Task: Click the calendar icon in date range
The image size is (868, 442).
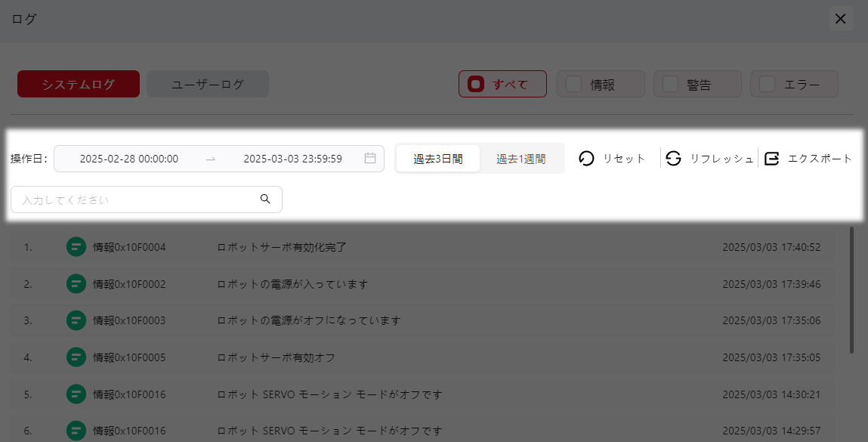Action: (x=370, y=159)
